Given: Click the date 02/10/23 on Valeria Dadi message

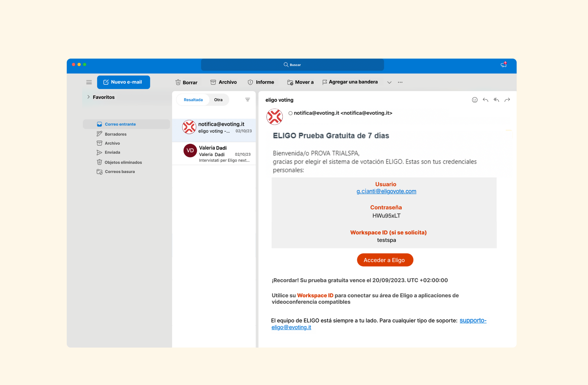Looking at the screenshot, I should pos(243,154).
